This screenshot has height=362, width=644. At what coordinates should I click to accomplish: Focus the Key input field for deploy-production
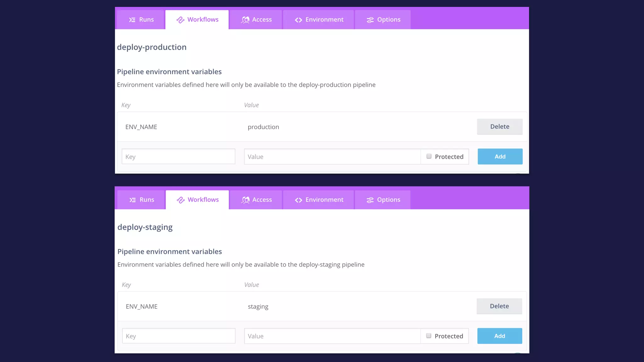tap(178, 156)
